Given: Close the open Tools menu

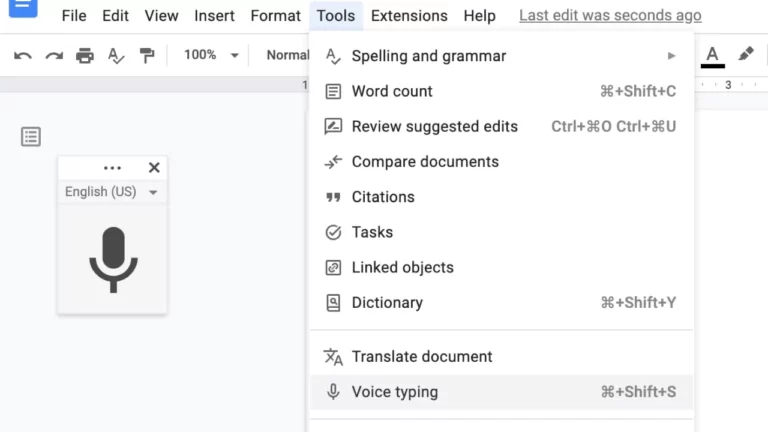Looking at the screenshot, I should pos(336,16).
